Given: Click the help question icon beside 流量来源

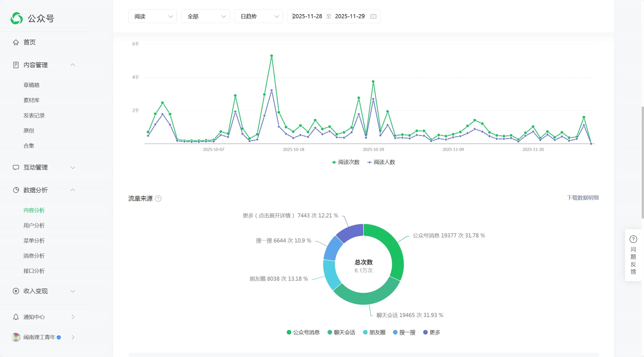Looking at the screenshot, I should pyautogui.click(x=158, y=199).
